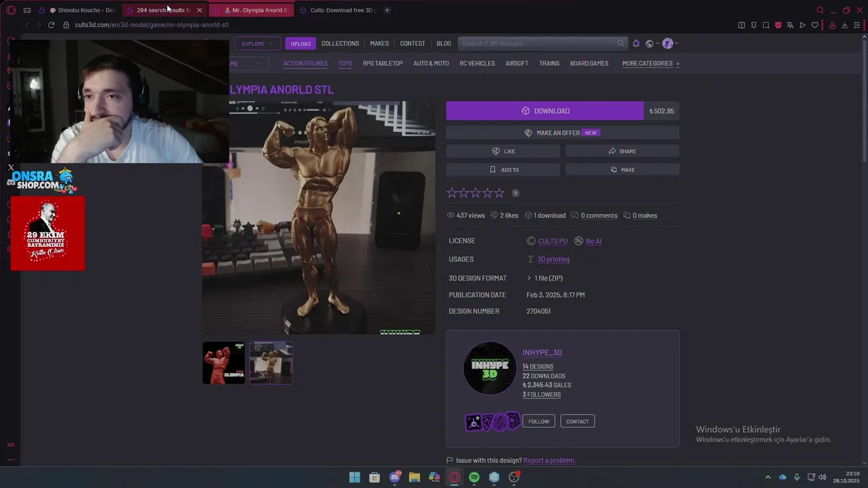868x488 pixels.
Task: Open the player play-arrow icon in toolbar
Action: click(802, 25)
